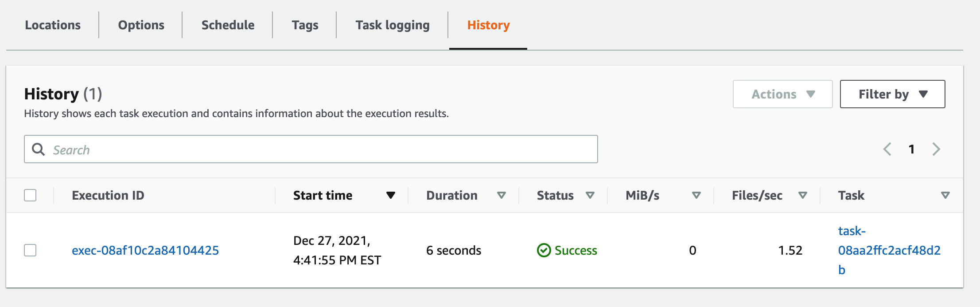Sort by the MiB/s column arrow

coord(696,195)
